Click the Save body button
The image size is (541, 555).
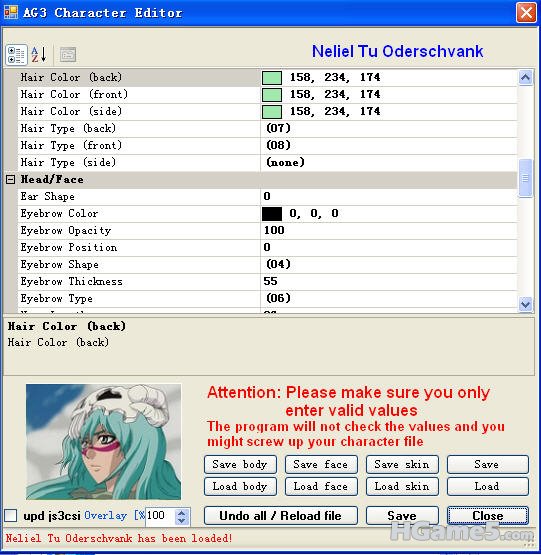pos(240,464)
